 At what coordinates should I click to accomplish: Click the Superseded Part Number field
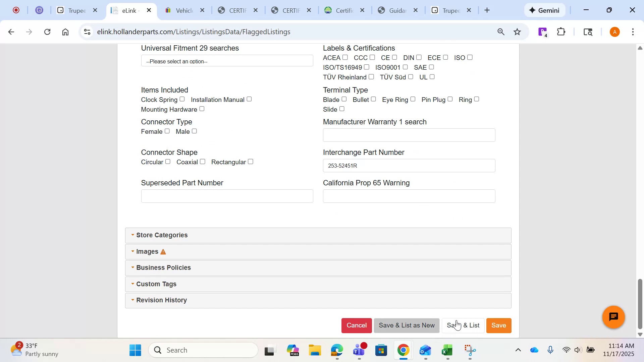tap(227, 196)
